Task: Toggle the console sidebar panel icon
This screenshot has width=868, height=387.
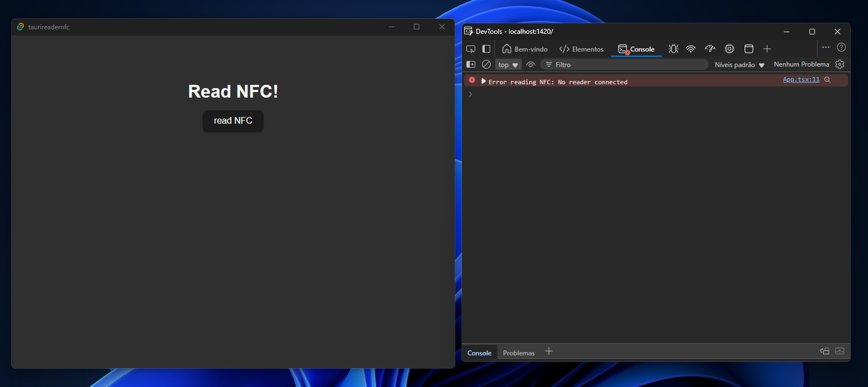Action: click(x=471, y=65)
